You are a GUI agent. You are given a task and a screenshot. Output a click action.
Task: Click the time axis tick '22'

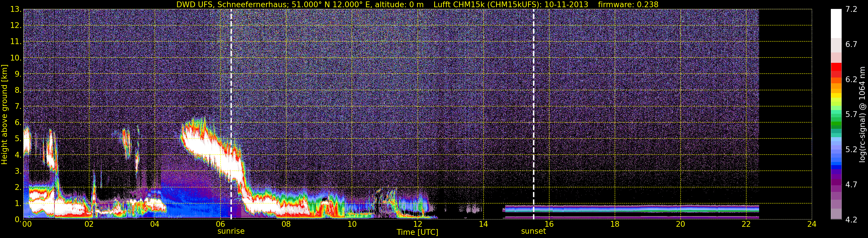coord(746,224)
